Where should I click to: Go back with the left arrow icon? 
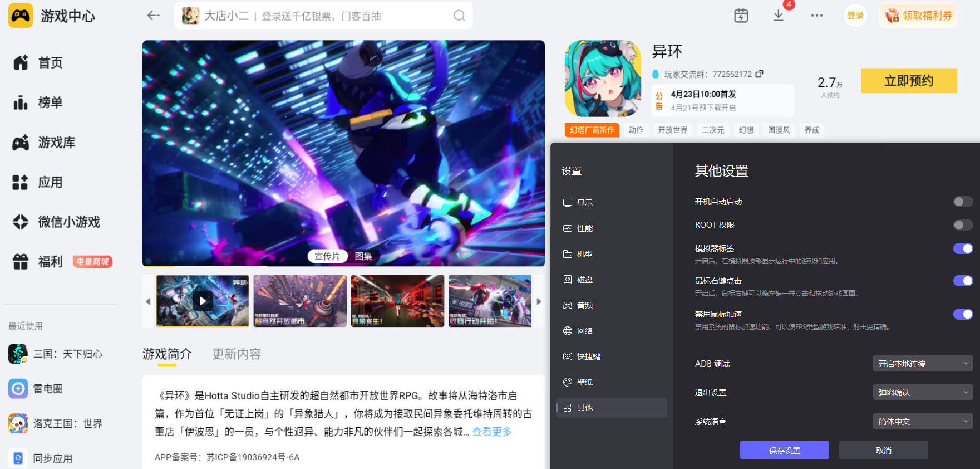154,16
